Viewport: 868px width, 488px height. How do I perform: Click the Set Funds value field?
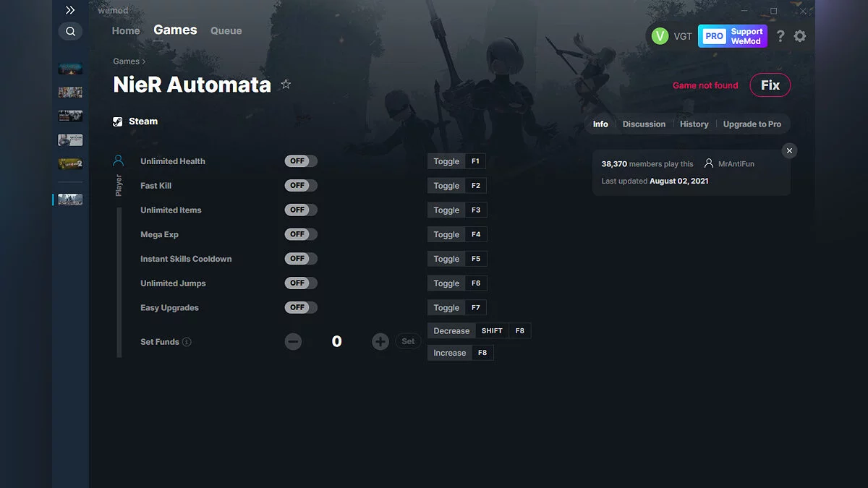point(337,341)
